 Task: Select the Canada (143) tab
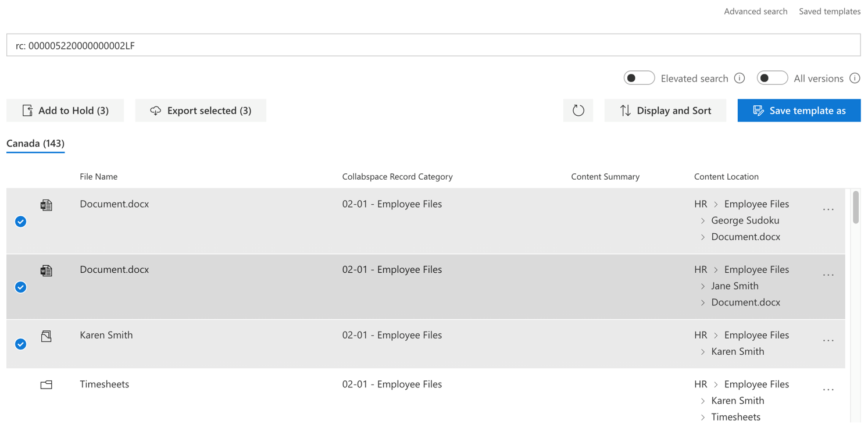(35, 144)
